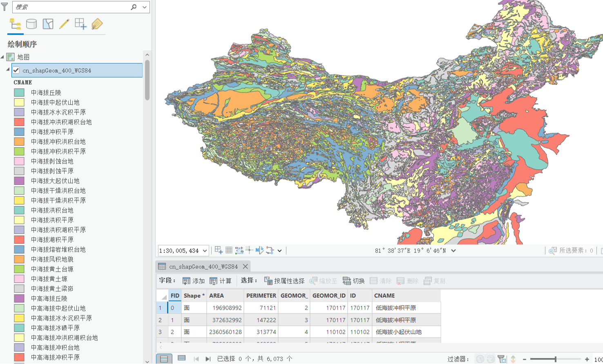Viewport: 603px width, 364px height.
Task: Click the snapping grid-plus icon below the map
Action: tap(219, 250)
